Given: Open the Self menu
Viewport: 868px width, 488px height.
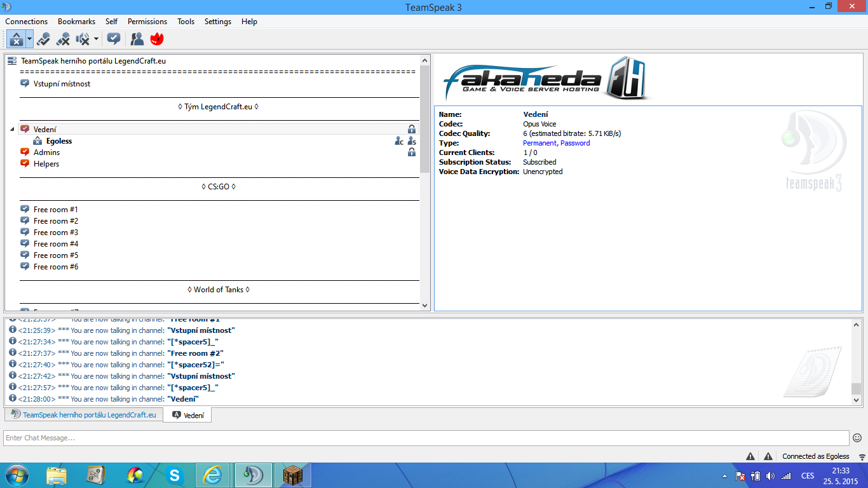Looking at the screenshot, I should [x=112, y=22].
